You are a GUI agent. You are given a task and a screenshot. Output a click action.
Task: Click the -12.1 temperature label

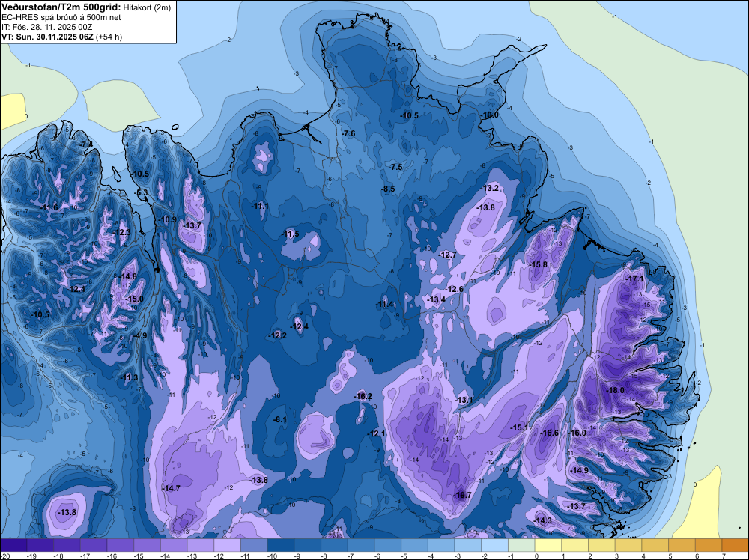376,433
